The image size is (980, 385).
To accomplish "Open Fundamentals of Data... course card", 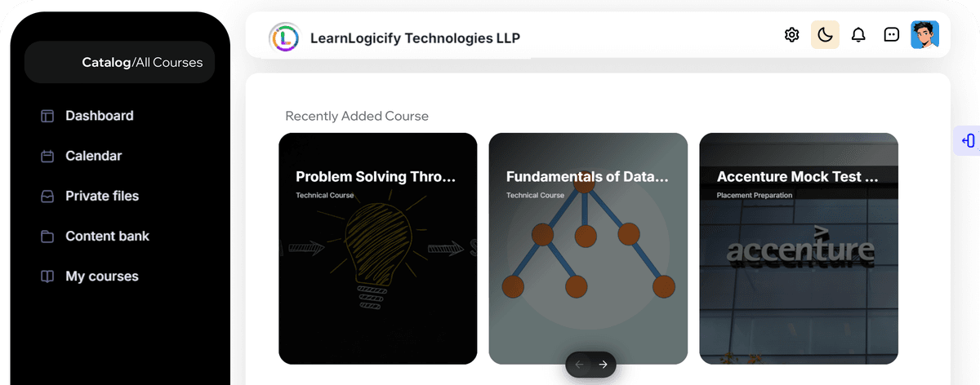I will 588,249.
